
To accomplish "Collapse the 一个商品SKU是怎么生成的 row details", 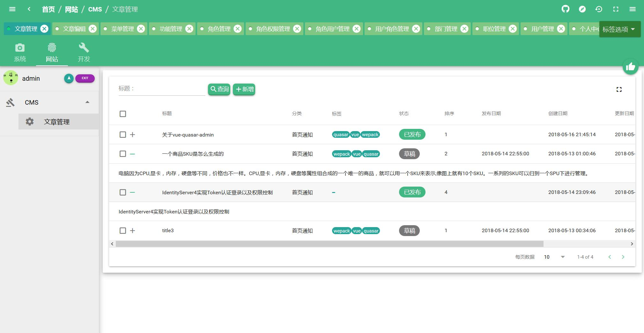I will click(x=132, y=154).
